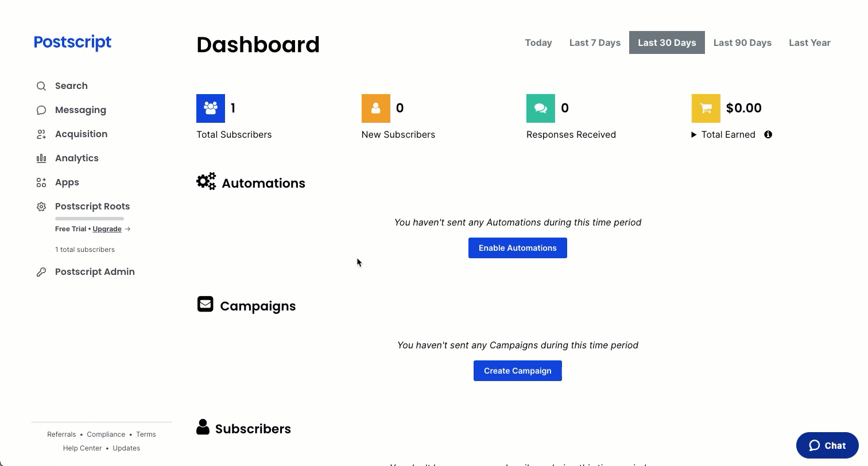Switch to the Last 7 Days tab
This screenshot has width=868, height=466.
pyautogui.click(x=595, y=42)
